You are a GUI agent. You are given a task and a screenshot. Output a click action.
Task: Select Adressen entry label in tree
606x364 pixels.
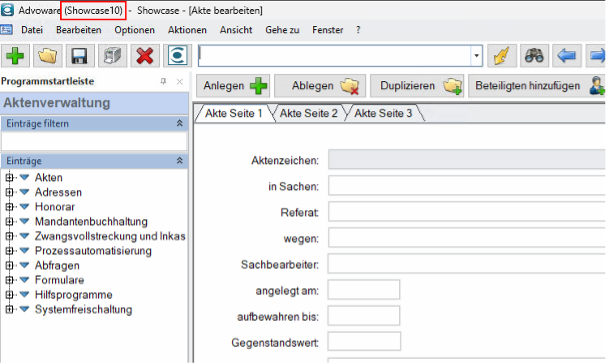pos(58,192)
